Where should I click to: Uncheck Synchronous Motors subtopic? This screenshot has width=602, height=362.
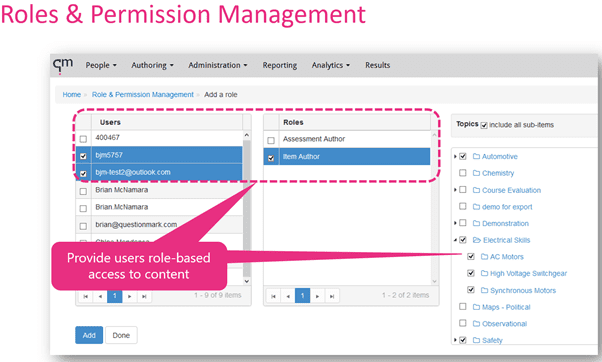(x=471, y=289)
